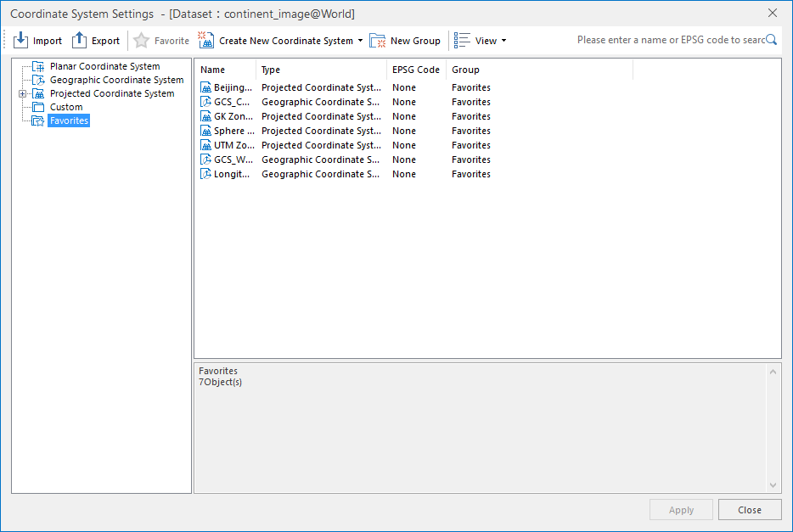Click the Export toolbar icon
793x532 pixels.
coord(80,40)
